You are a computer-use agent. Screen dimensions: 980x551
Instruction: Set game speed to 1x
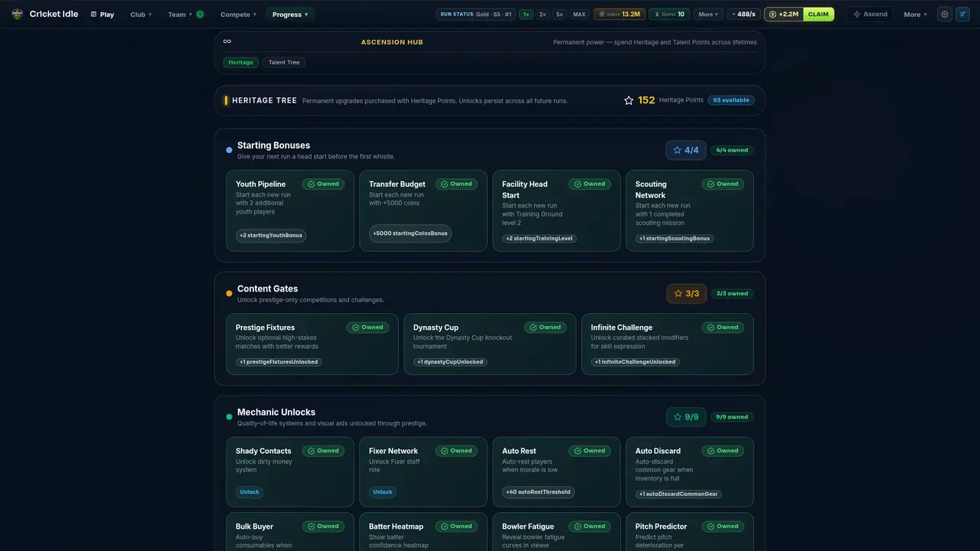[526, 14]
